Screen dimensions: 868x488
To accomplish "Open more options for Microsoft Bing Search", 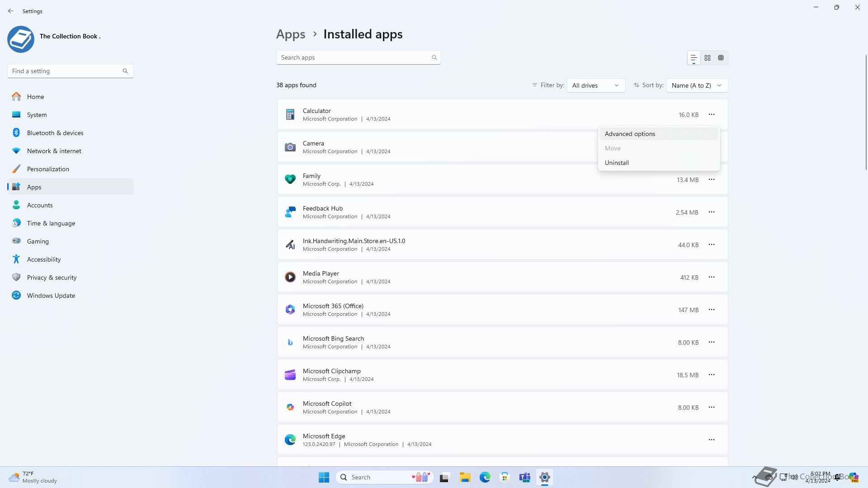I will 711,342.
